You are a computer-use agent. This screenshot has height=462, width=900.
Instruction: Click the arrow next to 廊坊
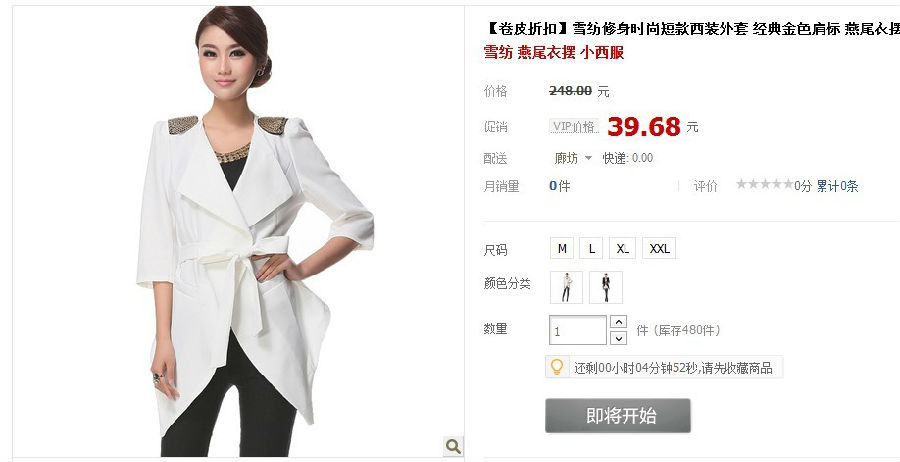click(x=588, y=158)
